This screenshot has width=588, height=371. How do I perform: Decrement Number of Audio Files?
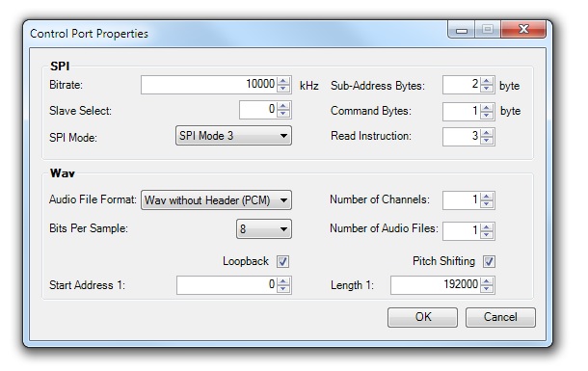487,235
